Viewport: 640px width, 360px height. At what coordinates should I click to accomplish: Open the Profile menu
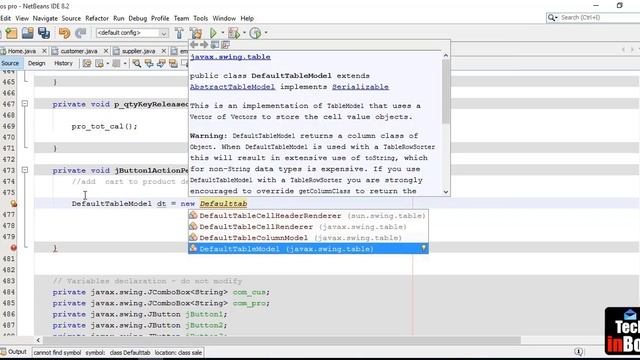160,18
